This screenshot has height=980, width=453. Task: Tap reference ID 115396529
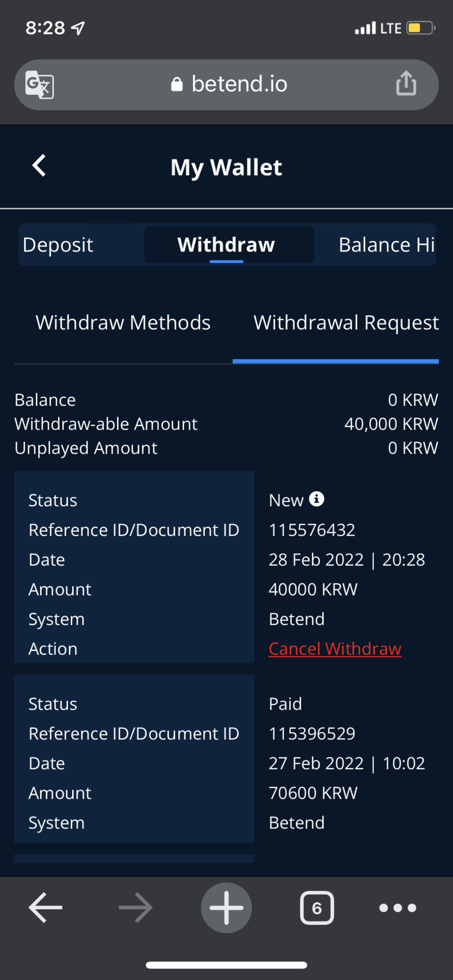[312, 733]
